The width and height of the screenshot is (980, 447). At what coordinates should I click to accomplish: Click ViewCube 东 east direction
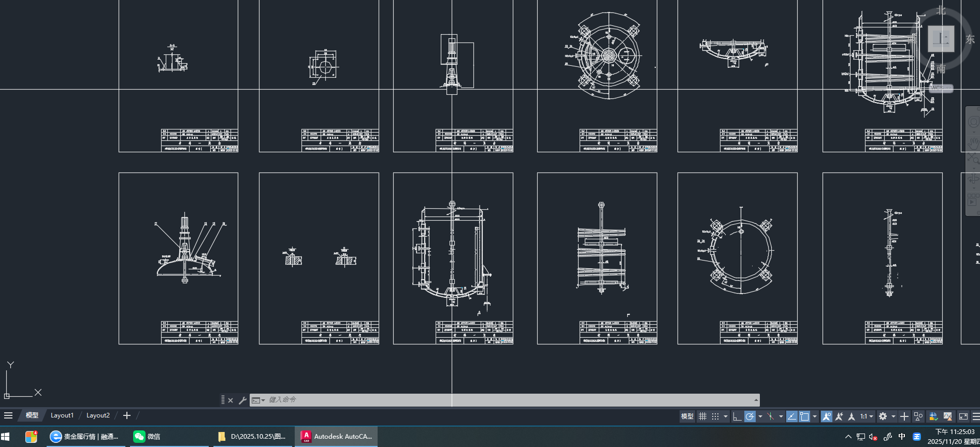[970, 39]
